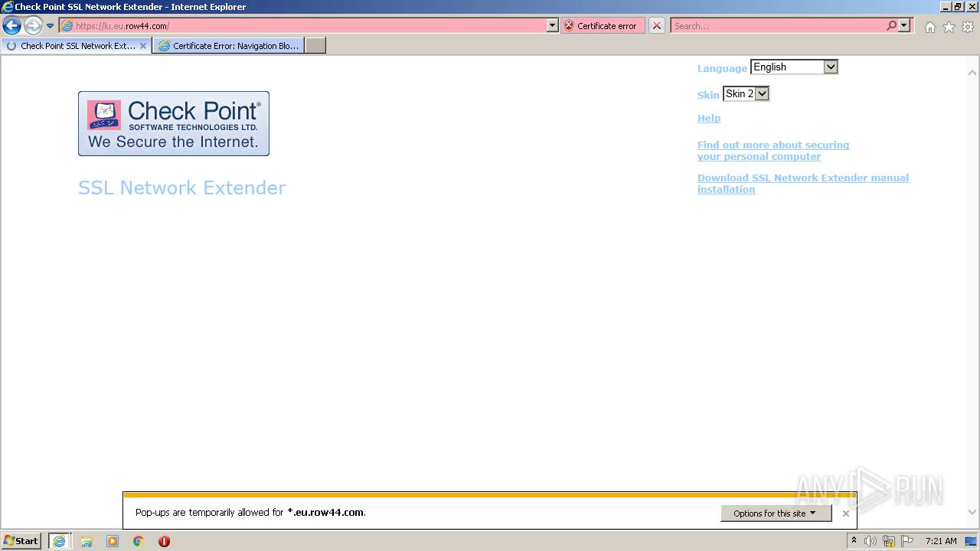The height and width of the screenshot is (551, 980).
Task: Click the browser Back arrow button
Action: click(x=11, y=25)
